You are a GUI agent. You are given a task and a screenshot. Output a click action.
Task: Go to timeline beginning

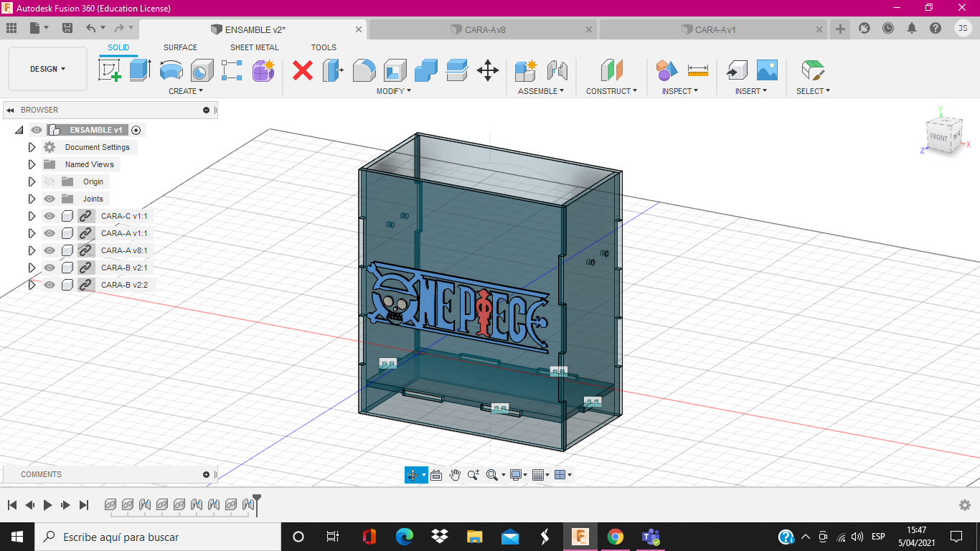point(12,505)
